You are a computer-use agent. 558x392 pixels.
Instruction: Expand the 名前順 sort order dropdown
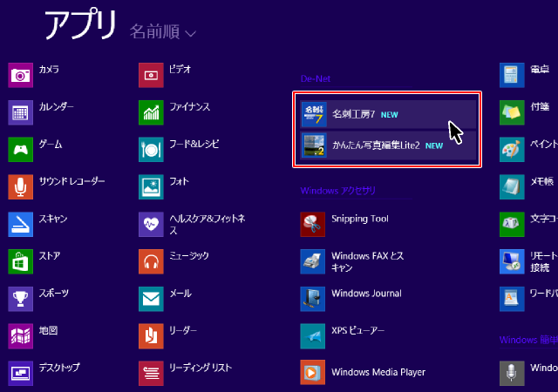coord(163,32)
